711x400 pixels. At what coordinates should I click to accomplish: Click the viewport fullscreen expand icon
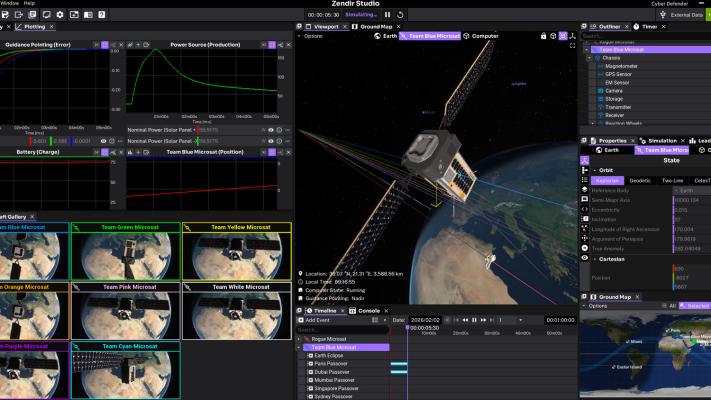pyautogui.click(x=572, y=46)
